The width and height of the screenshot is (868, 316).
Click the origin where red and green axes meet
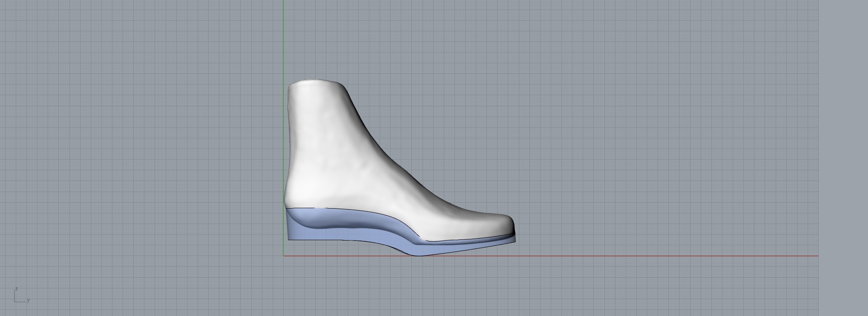(x=283, y=256)
